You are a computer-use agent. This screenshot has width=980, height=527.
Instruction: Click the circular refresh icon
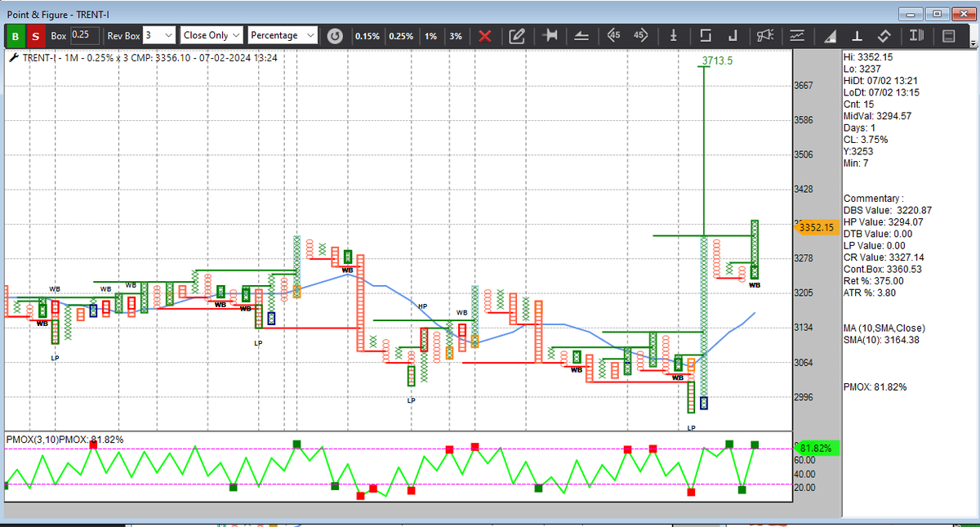point(335,36)
